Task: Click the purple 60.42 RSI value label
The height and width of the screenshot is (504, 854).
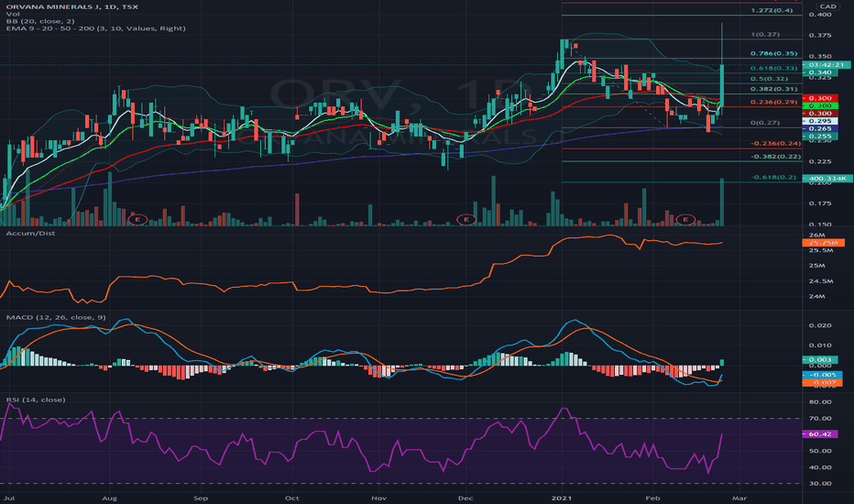Action: (x=820, y=434)
